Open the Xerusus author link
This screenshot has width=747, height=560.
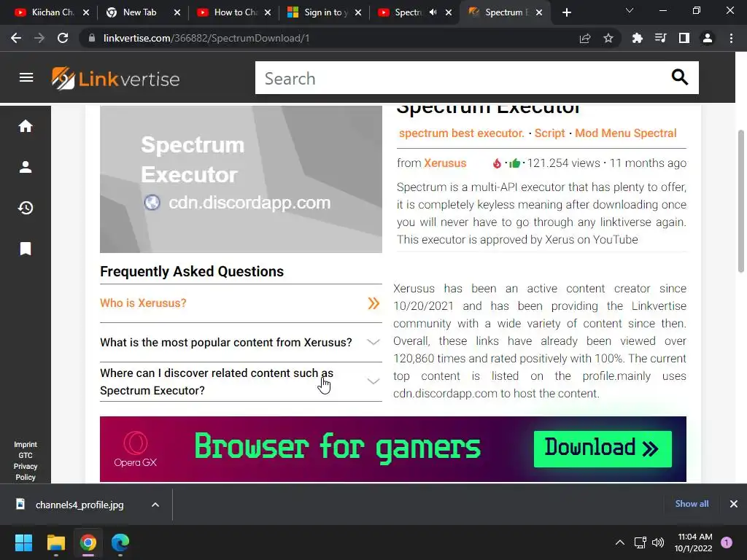pyautogui.click(x=445, y=163)
